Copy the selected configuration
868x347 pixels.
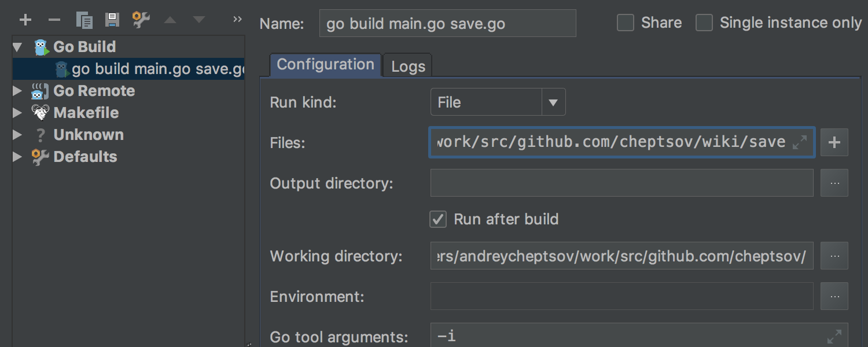(x=84, y=20)
